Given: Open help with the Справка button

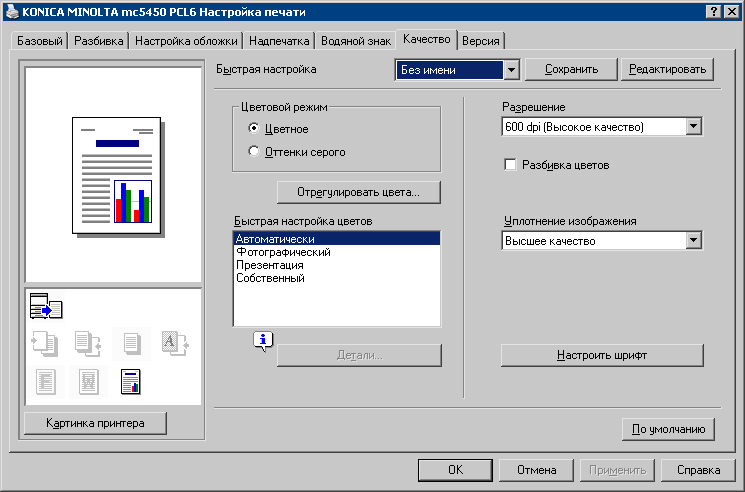Looking at the screenshot, I should [698, 470].
